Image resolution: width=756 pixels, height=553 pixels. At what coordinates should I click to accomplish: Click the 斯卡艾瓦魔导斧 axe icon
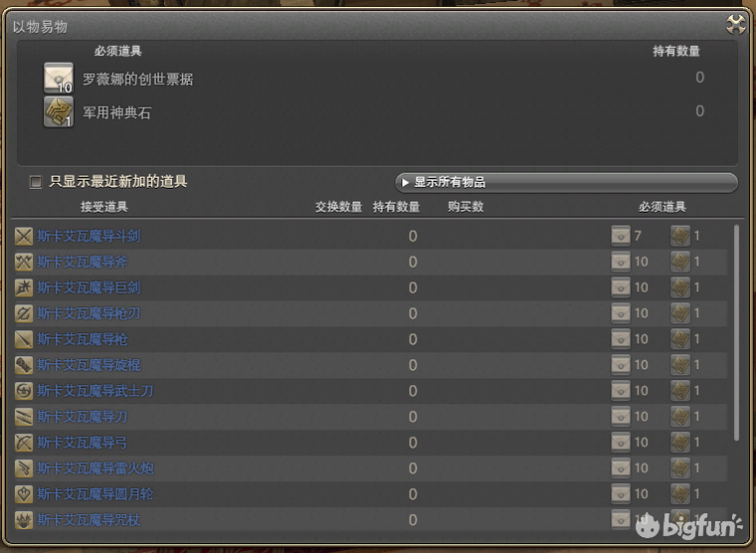point(24,262)
